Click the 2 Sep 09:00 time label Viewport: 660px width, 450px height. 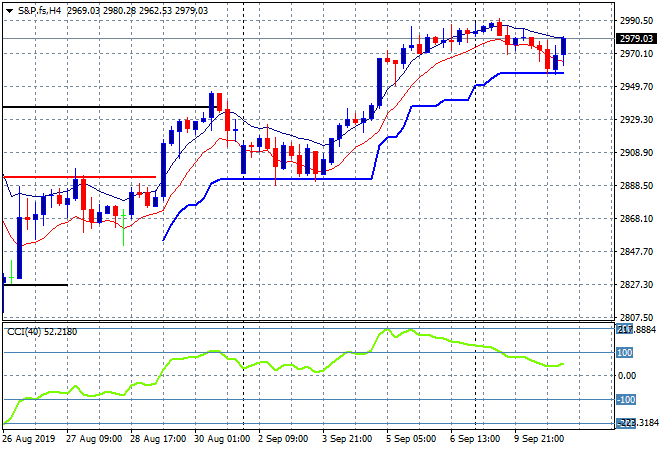pyautogui.click(x=283, y=439)
